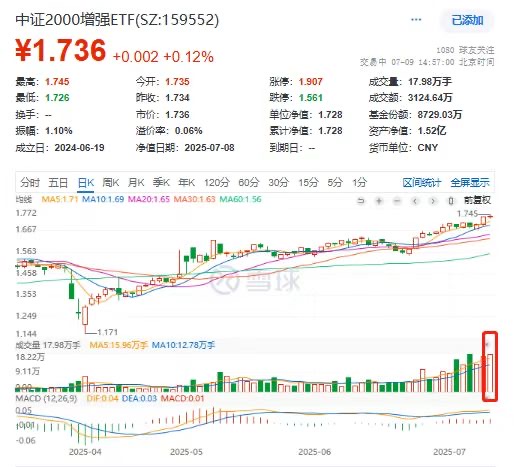
Task: Click the MA20:1.65 moving average label
Action: (149, 200)
